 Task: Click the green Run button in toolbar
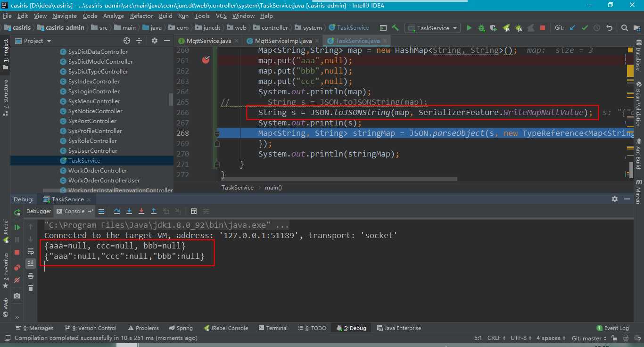(x=469, y=28)
